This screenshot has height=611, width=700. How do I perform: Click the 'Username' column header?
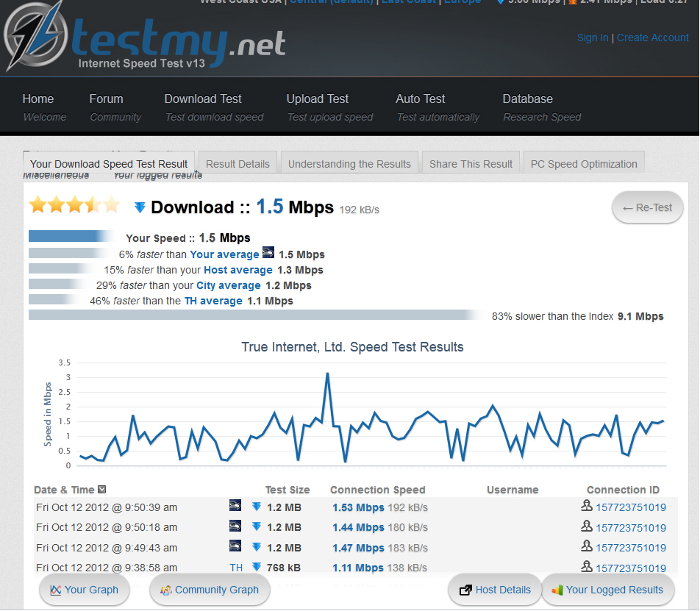512,490
